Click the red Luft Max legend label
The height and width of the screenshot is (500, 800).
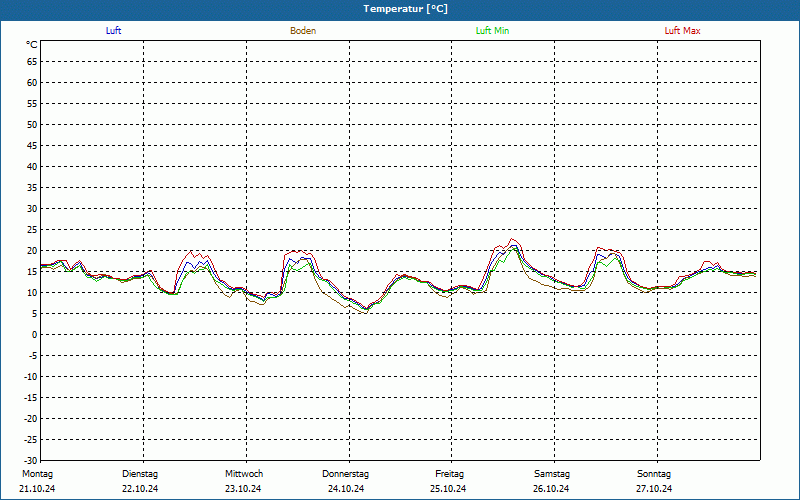point(682,31)
